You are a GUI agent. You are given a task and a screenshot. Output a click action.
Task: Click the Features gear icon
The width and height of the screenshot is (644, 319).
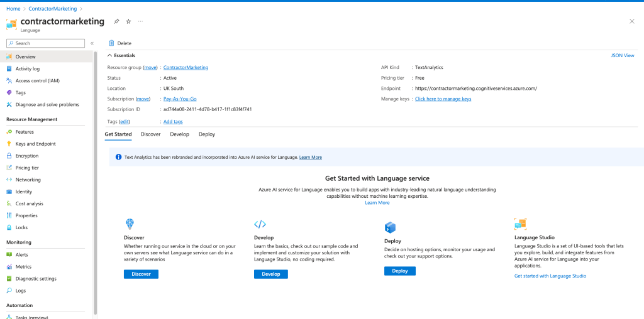pyautogui.click(x=9, y=132)
